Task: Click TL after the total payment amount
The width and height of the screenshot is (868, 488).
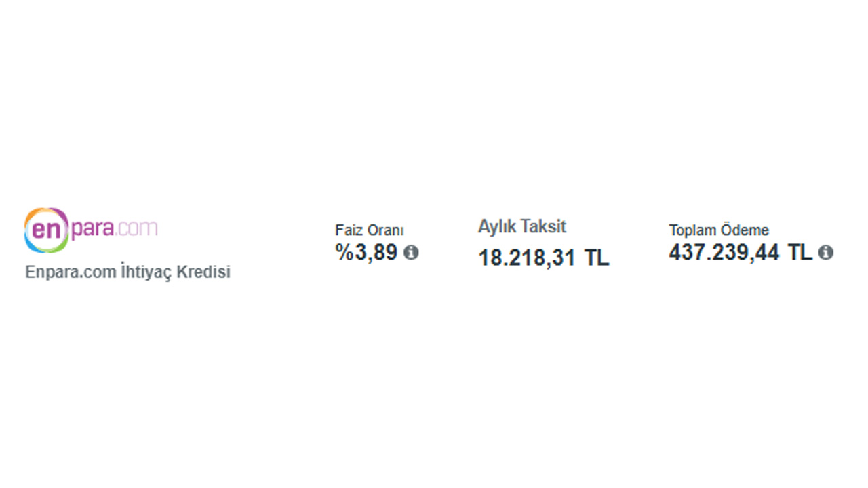Action: tap(800, 253)
